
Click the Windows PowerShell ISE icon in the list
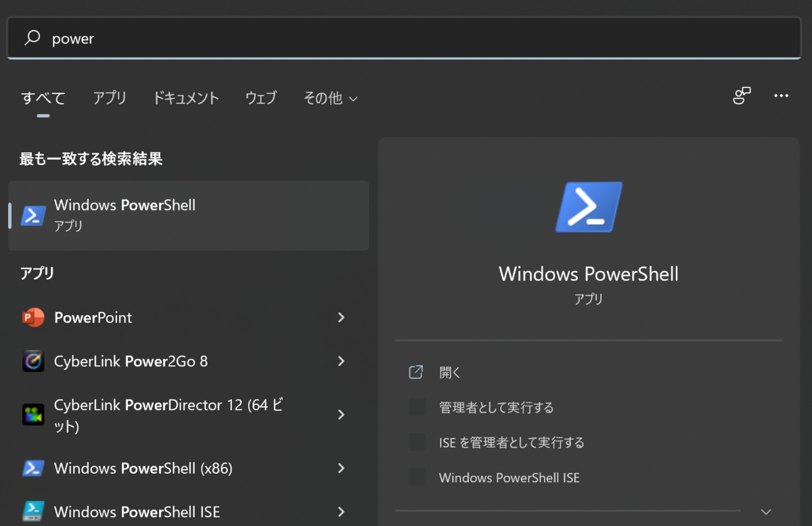(x=33, y=511)
